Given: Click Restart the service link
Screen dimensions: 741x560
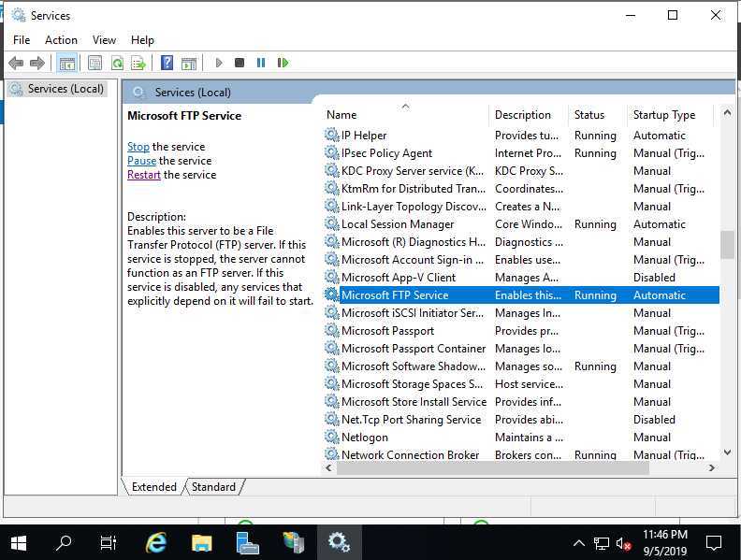Looking at the screenshot, I should [x=144, y=175].
